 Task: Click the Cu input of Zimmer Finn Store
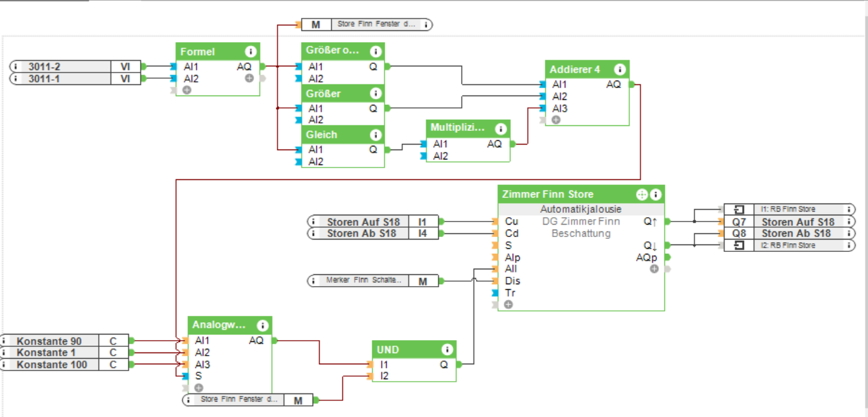(x=511, y=221)
